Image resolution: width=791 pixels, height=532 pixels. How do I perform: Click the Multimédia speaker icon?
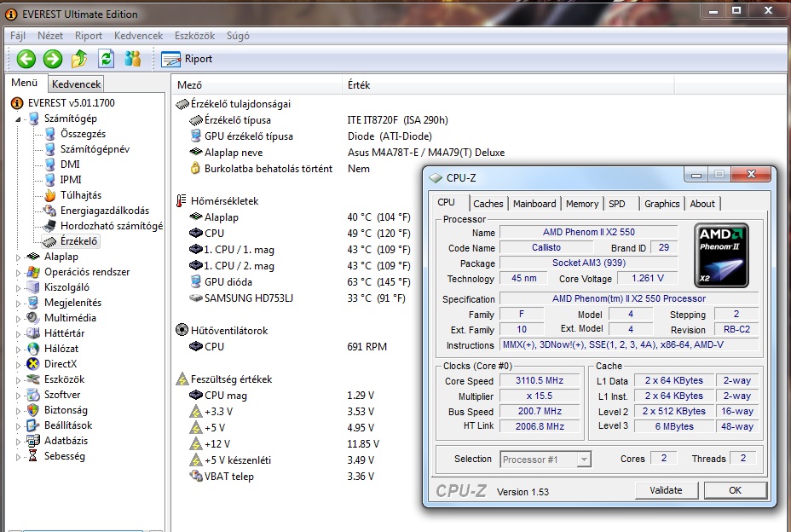point(32,318)
